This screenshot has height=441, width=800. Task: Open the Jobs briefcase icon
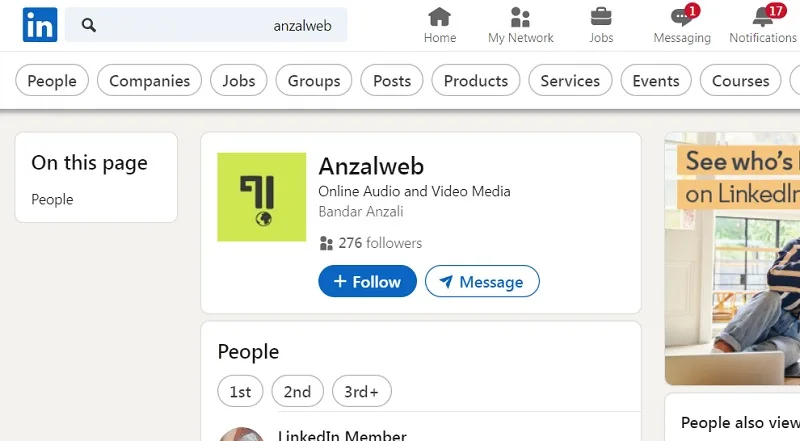coord(601,17)
